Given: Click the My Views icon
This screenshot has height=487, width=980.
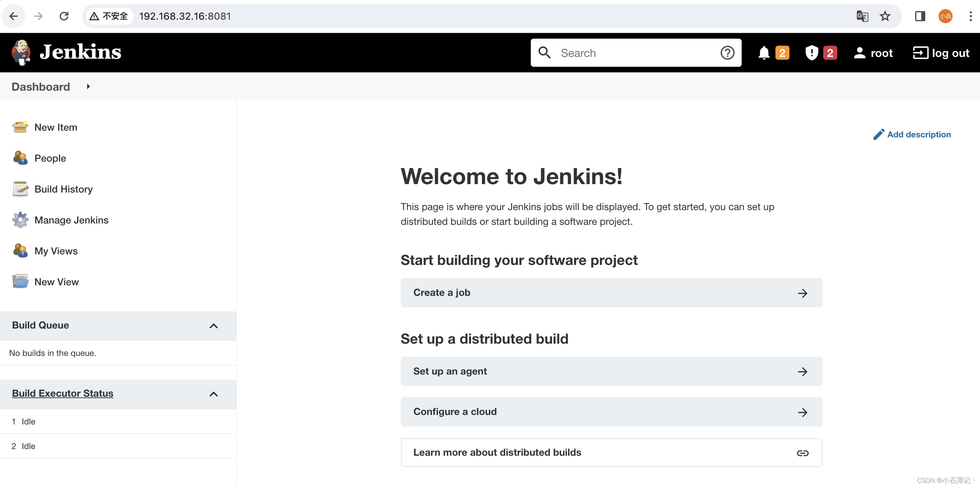Looking at the screenshot, I should pyautogui.click(x=20, y=251).
